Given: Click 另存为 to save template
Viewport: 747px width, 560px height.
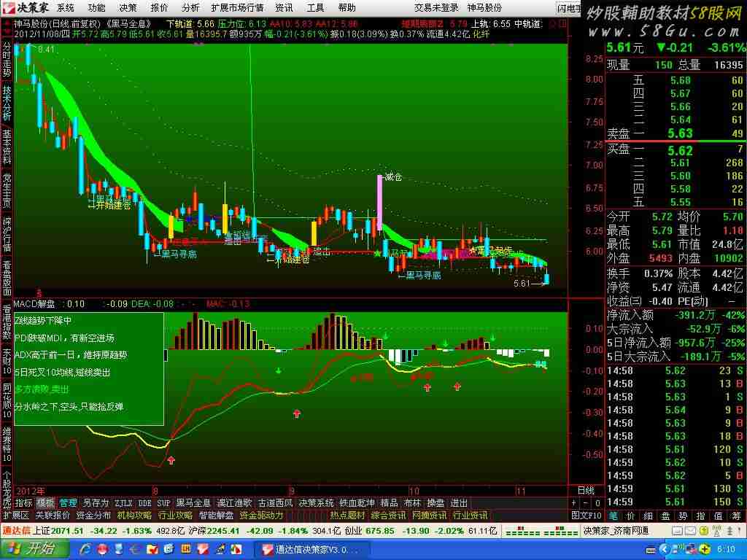Looking at the screenshot, I should point(96,503).
